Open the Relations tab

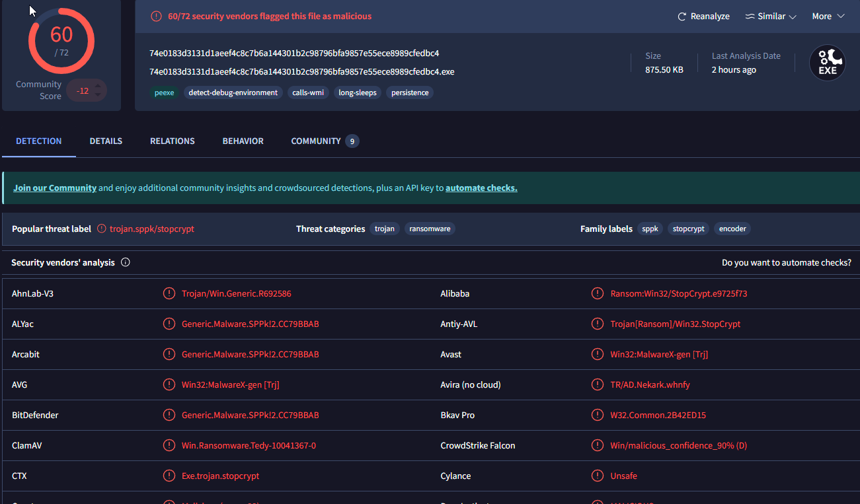click(x=173, y=141)
